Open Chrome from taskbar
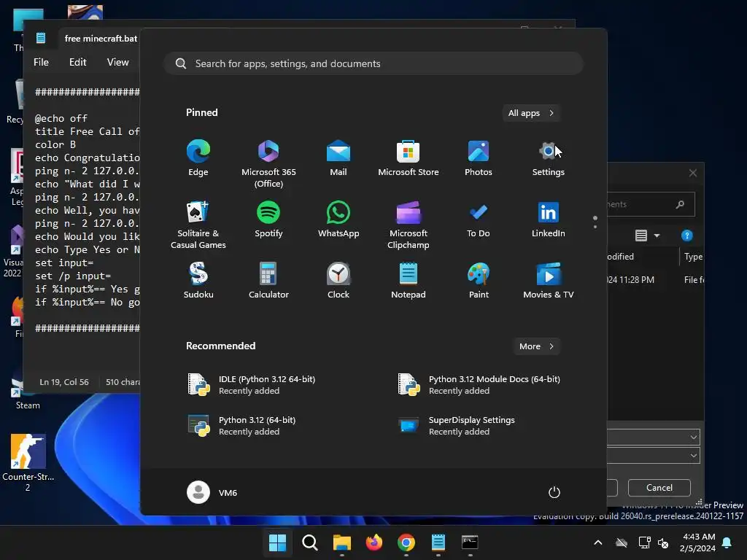This screenshot has width=747, height=560. [x=406, y=542]
